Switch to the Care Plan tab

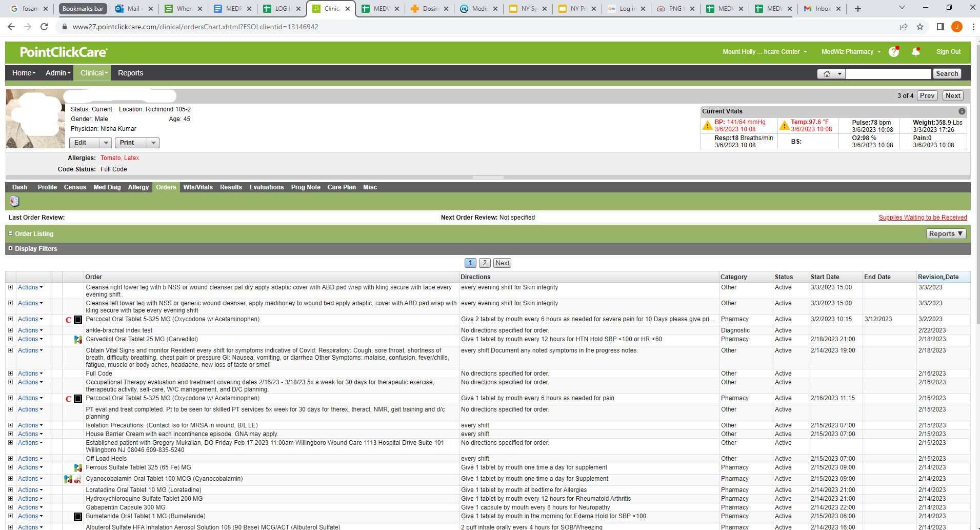342,187
